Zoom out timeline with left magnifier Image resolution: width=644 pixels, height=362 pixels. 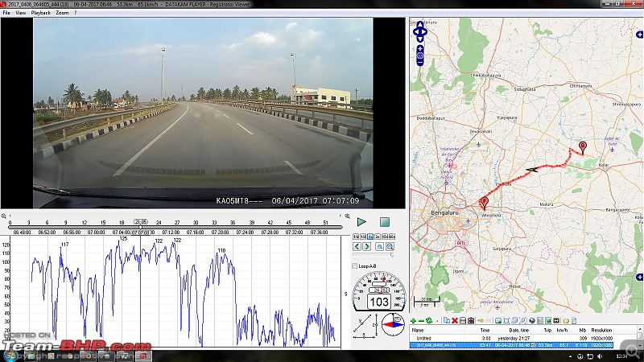pos(4,216)
